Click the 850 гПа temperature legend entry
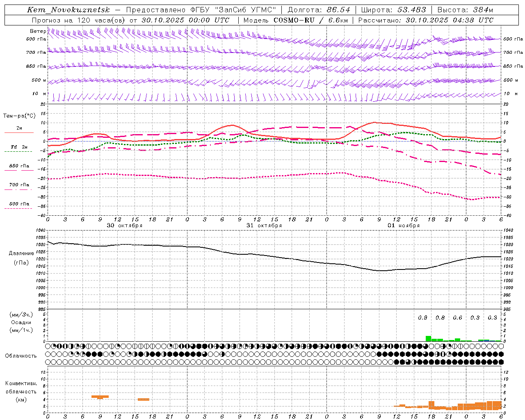 [19, 166]
